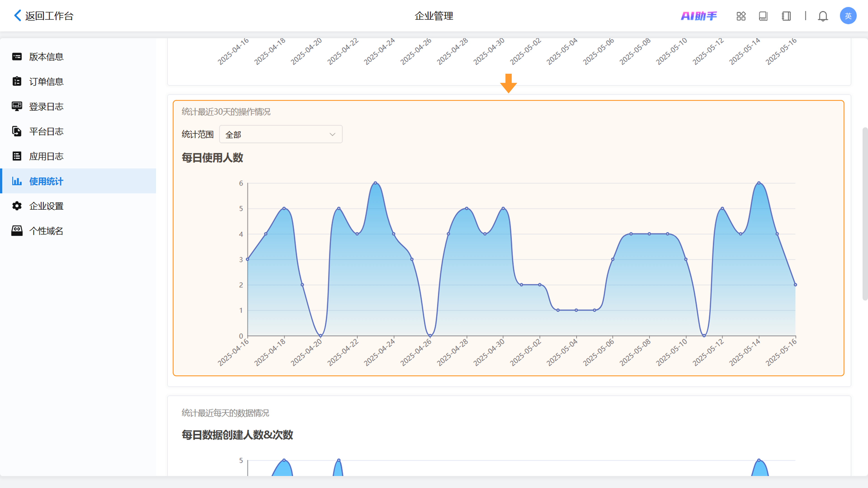Click the 平台日志 document icon

pyautogui.click(x=17, y=131)
